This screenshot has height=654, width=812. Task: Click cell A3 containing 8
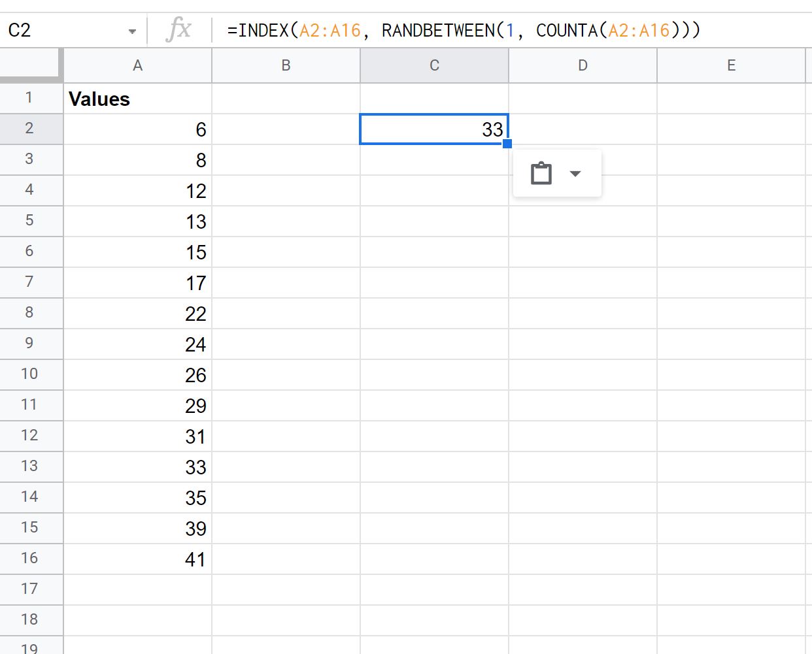pos(137,160)
